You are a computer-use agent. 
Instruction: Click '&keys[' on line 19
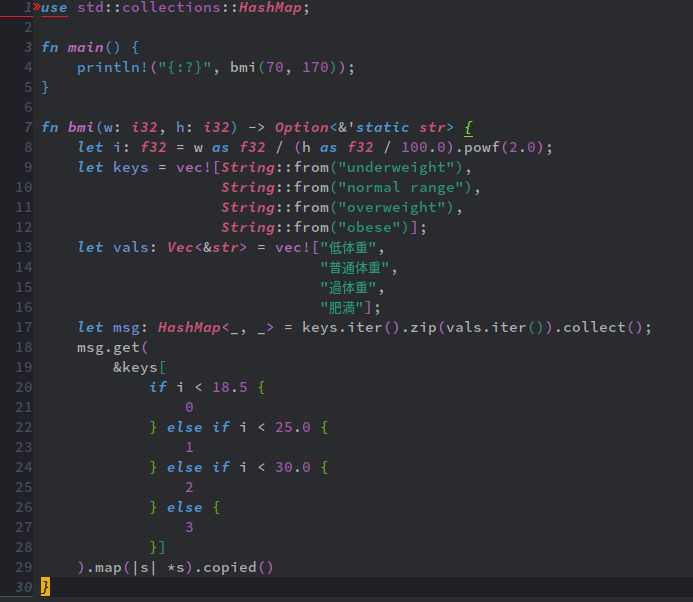(x=139, y=367)
